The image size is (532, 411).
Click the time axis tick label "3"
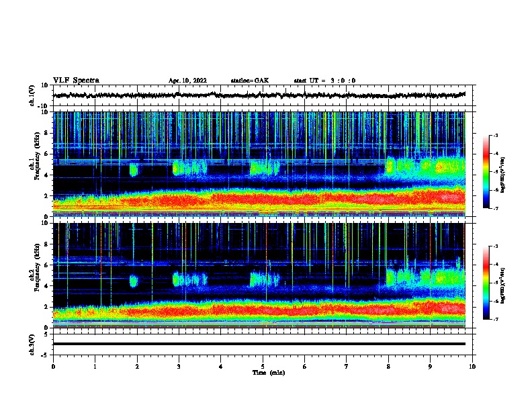179,367
